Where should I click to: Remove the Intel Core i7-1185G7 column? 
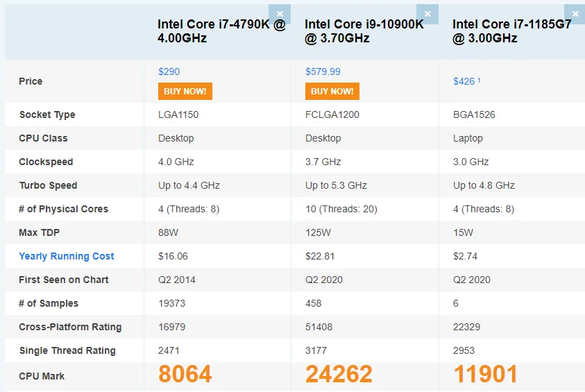coord(575,14)
